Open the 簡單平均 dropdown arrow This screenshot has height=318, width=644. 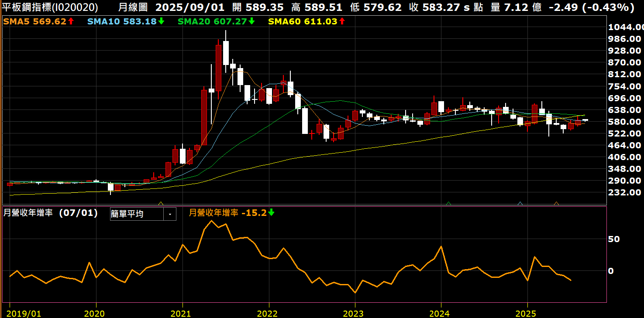[170, 214]
